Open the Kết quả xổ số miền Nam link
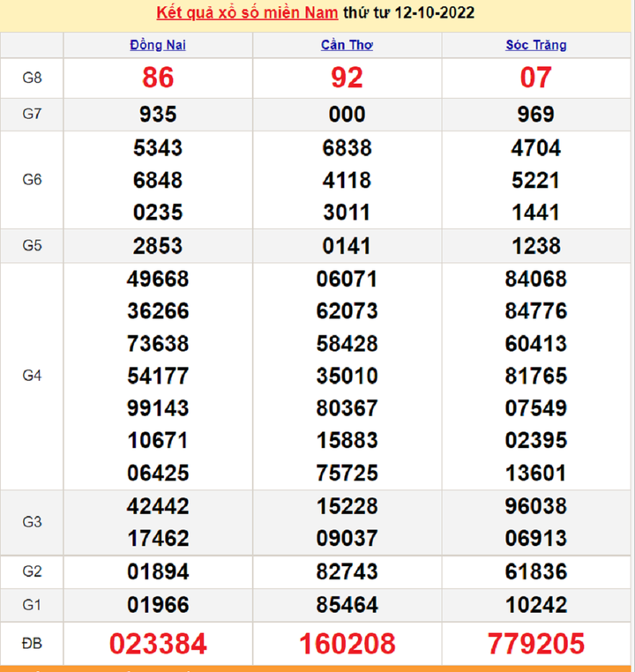This screenshot has height=672, width=635. [x=247, y=13]
